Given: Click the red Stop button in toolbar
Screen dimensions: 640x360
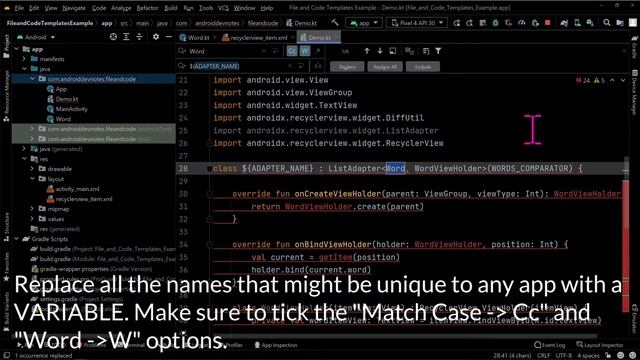Looking at the screenshot, I should (548, 23).
